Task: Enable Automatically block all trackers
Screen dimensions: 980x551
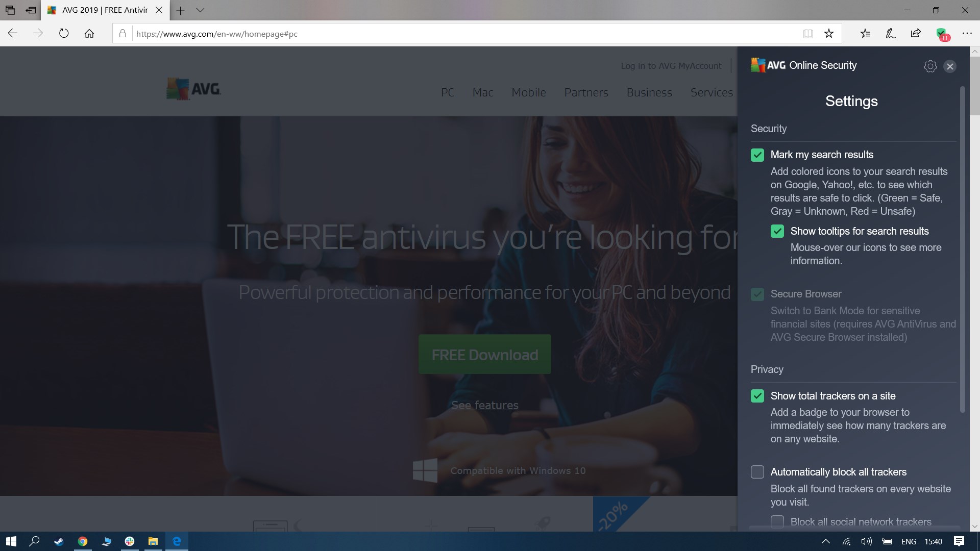Action: coord(757,472)
